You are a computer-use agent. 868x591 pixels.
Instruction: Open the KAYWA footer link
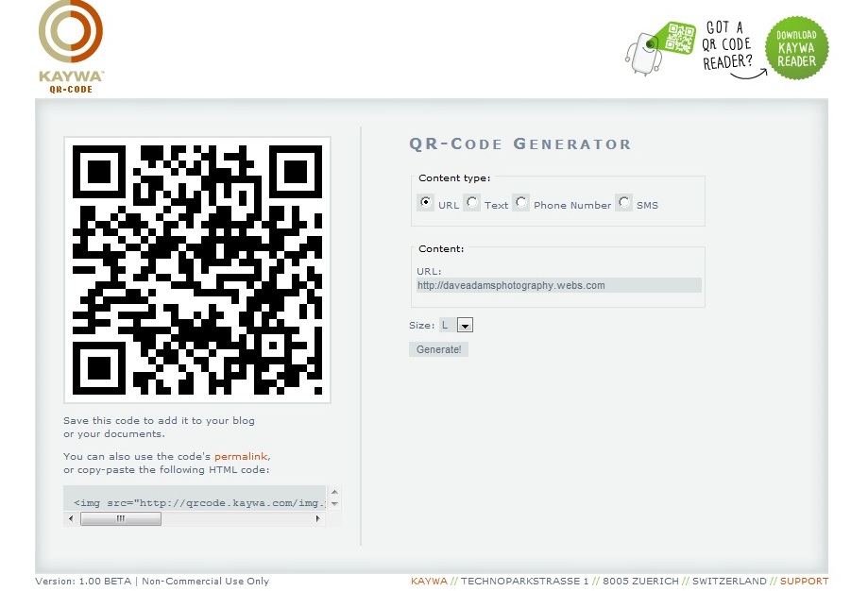429,581
